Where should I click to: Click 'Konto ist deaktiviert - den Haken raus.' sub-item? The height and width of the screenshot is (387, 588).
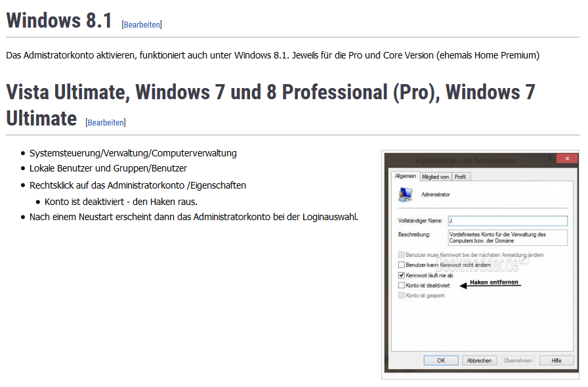click(121, 202)
